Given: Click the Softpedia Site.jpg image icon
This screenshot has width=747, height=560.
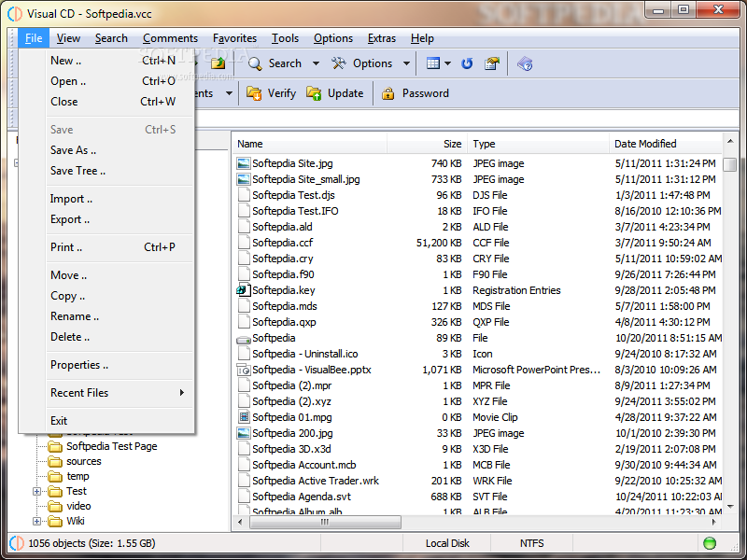Looking at the screenshot, I should (244, 163).
